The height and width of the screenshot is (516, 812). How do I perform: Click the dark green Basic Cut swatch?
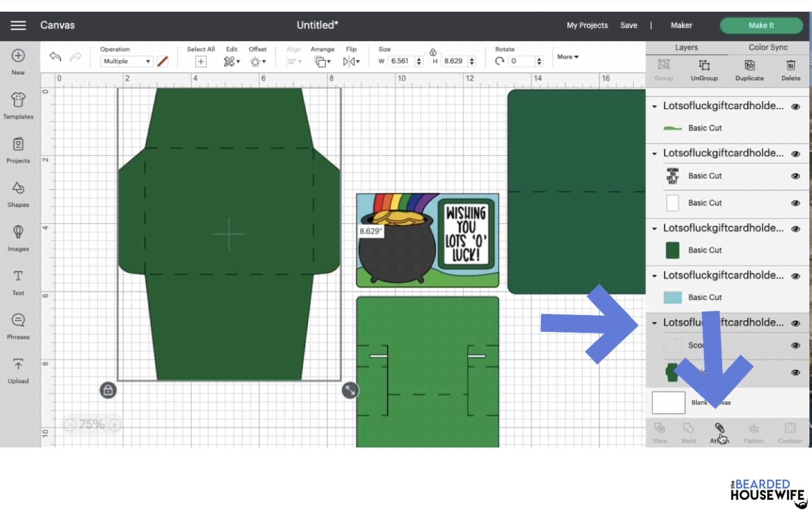point(672,250)
